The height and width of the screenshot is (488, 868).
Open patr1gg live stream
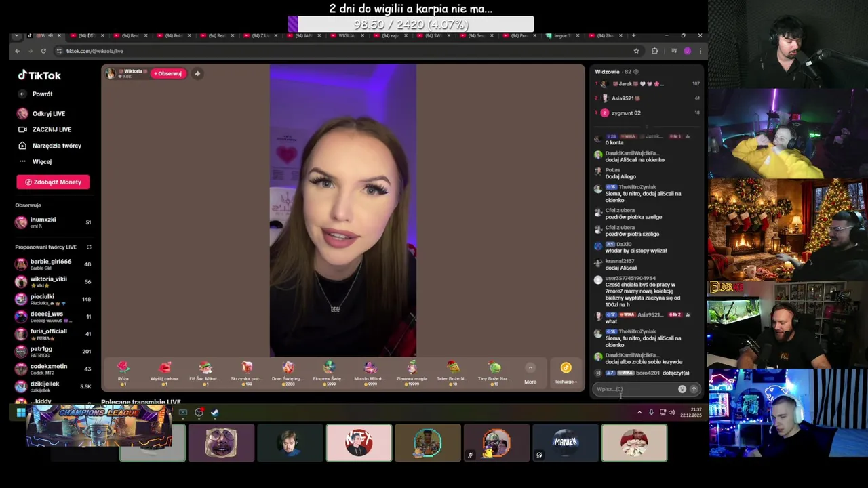(x=53, y=351)
